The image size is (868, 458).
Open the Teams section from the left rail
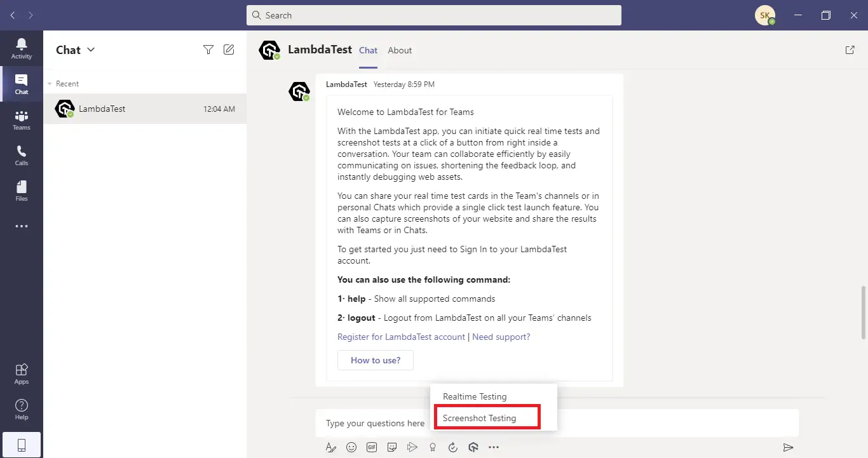click(21, 119)
